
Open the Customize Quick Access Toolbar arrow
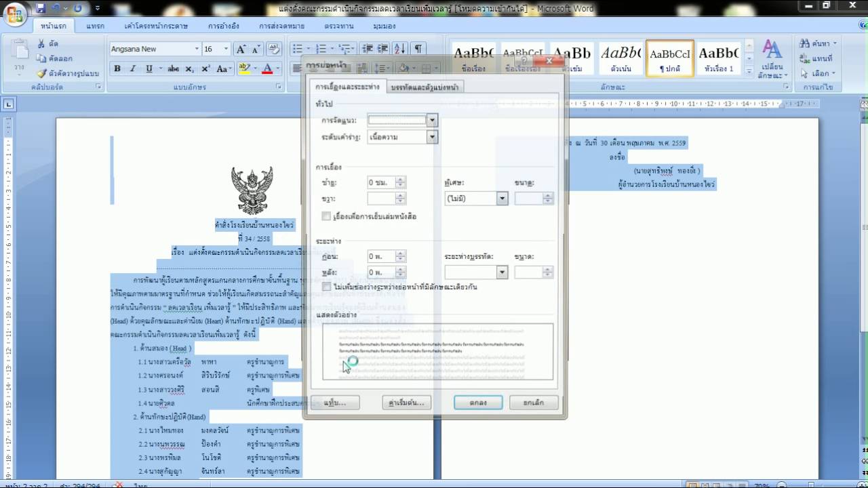point(97,9)
